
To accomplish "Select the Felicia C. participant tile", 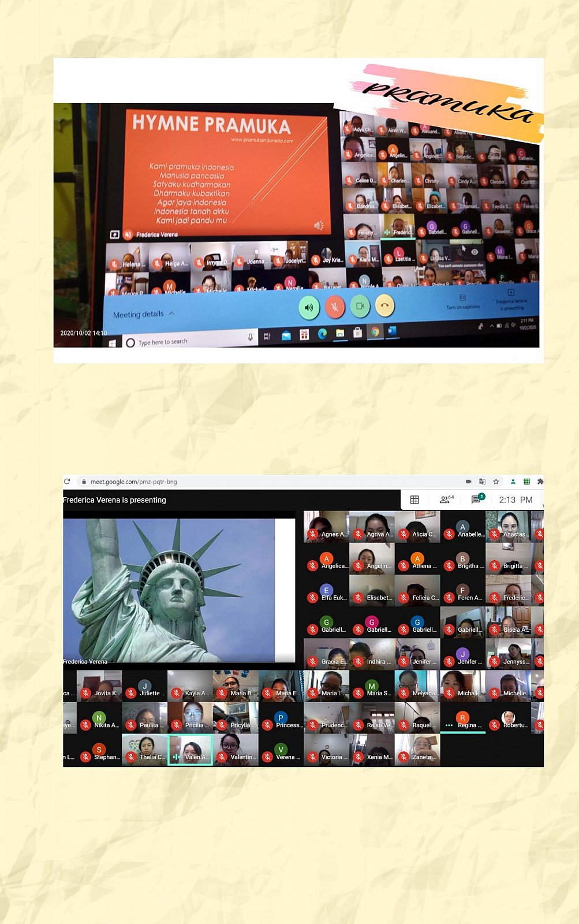I will click(417, 590).
